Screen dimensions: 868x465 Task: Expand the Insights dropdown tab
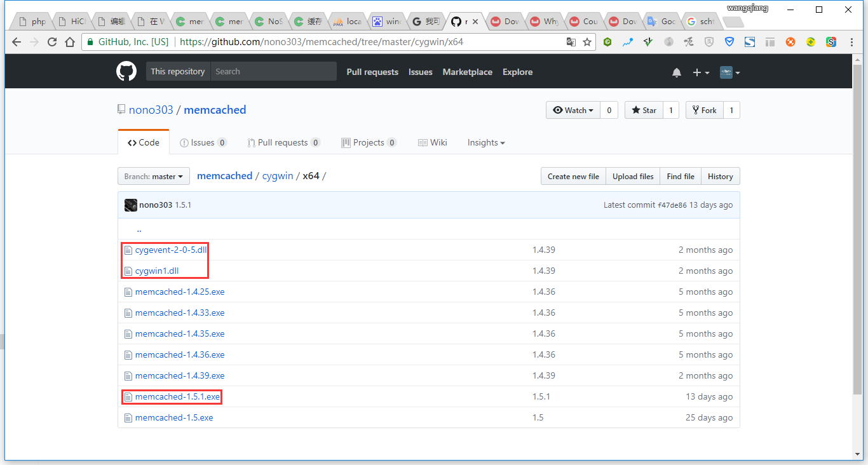[486, 143]
